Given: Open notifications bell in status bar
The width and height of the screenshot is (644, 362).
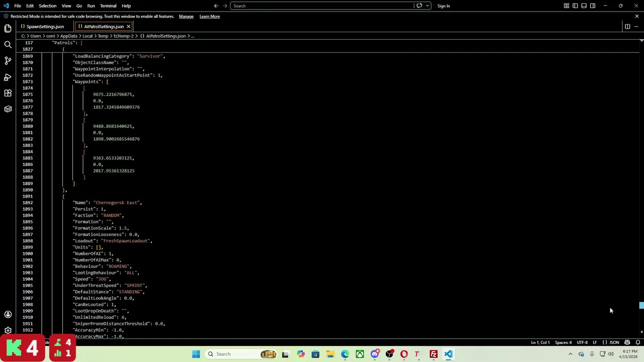Looking at the screenshot, I should (x=637, y=342).
